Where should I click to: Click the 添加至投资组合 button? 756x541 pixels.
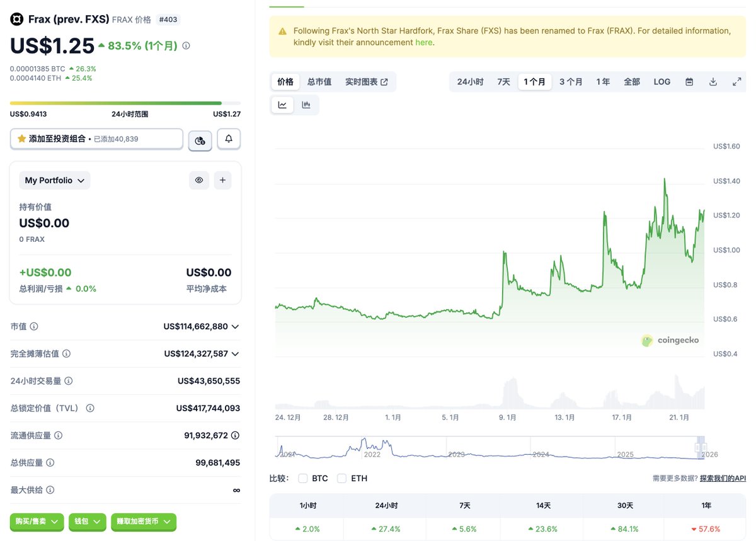point(96,139)
